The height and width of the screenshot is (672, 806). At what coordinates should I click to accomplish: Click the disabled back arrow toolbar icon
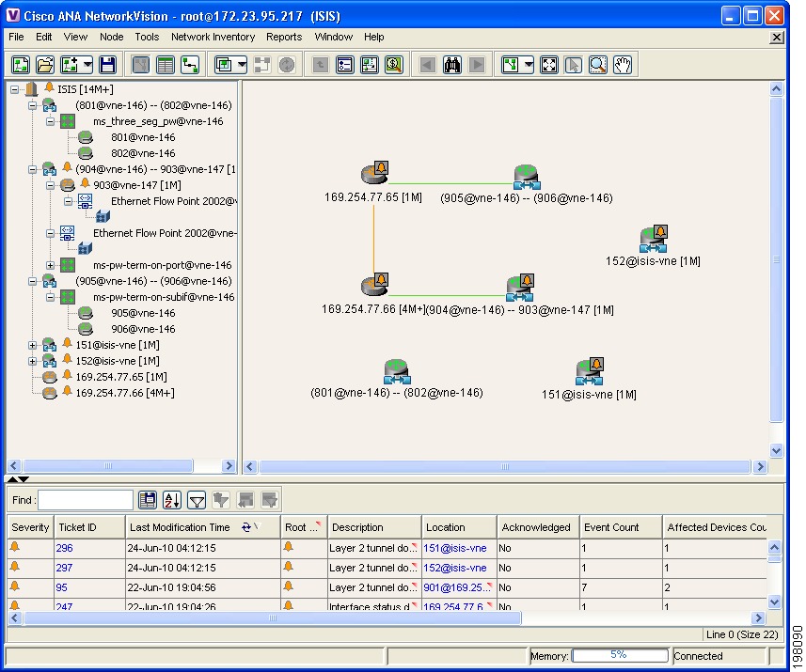428,65
